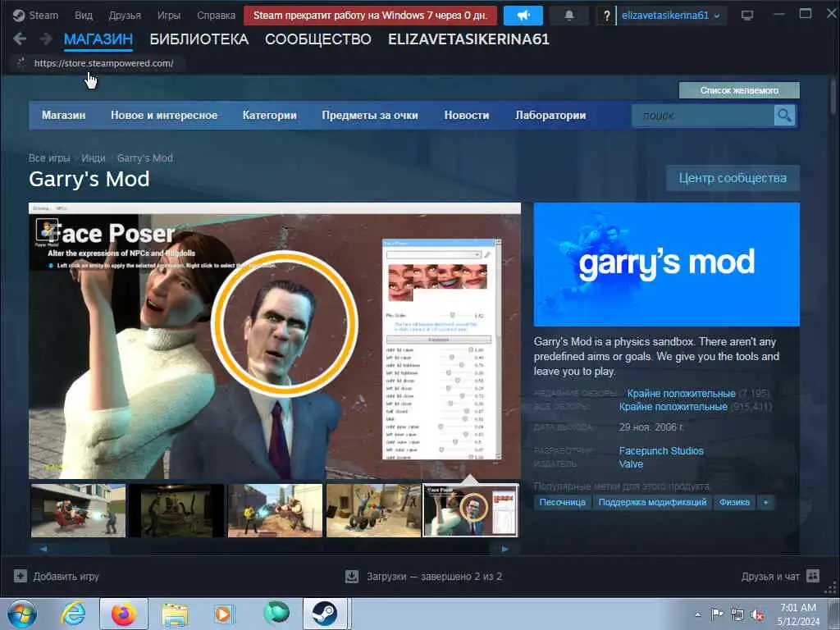This screenshot has width=840, height=630.
Task: Click the downloads tray icon
Action: click(352, 577)
